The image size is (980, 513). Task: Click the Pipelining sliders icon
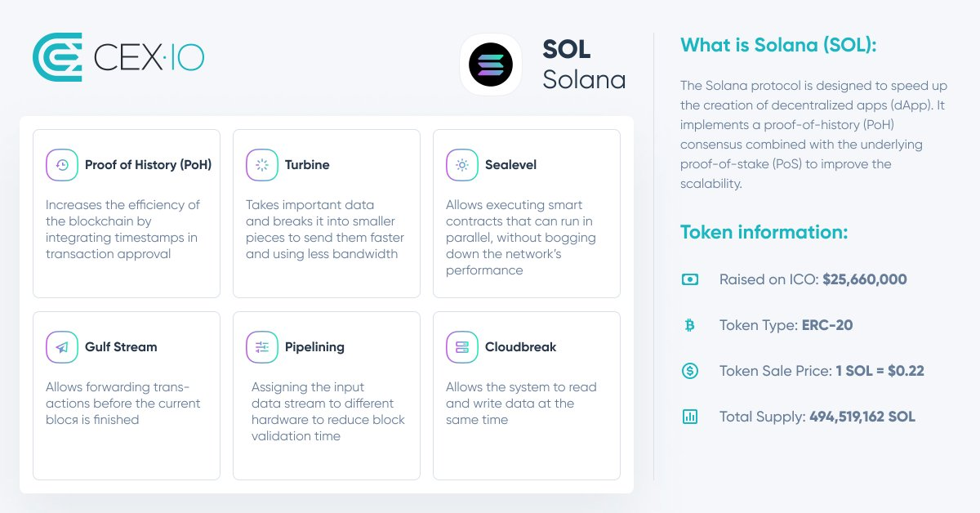tap(262, 347)
